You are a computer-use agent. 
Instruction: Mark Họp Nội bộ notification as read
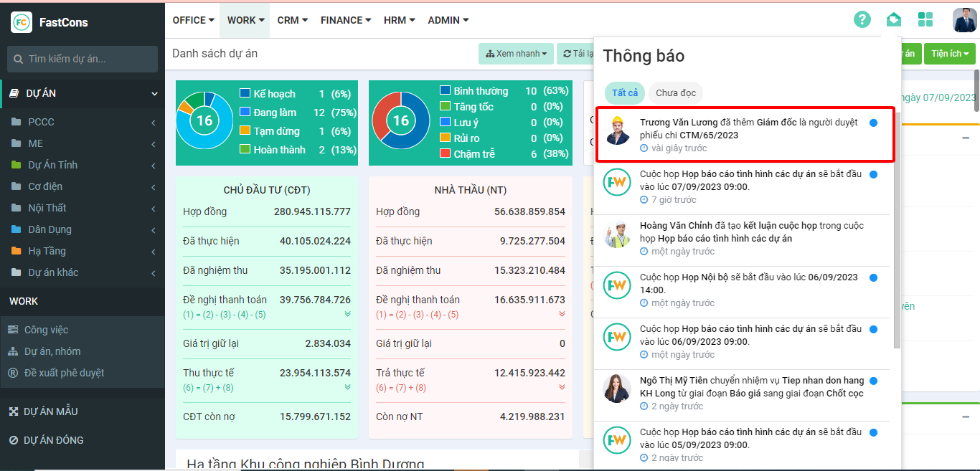coord(873,278)
